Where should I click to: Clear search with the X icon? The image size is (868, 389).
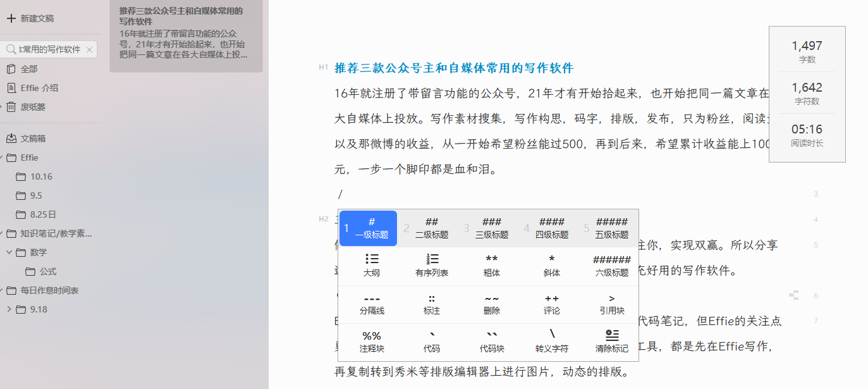tap(89, 50)
